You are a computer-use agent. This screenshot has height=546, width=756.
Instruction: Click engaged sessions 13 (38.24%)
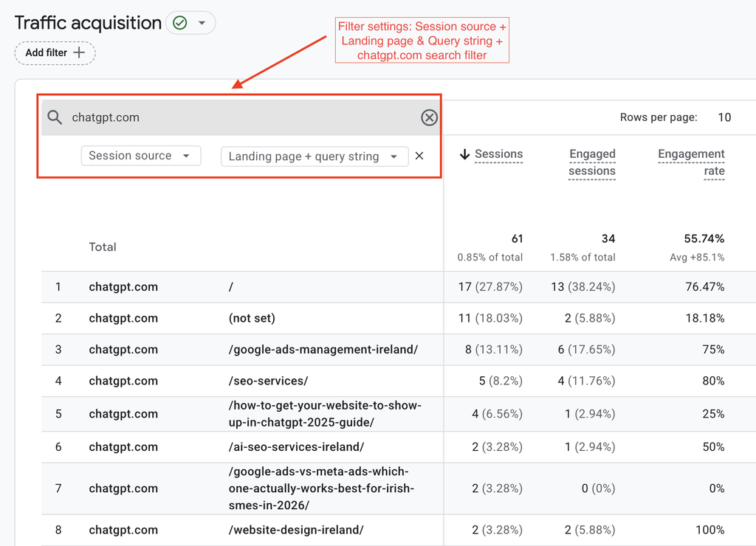[x=583, y=287]
